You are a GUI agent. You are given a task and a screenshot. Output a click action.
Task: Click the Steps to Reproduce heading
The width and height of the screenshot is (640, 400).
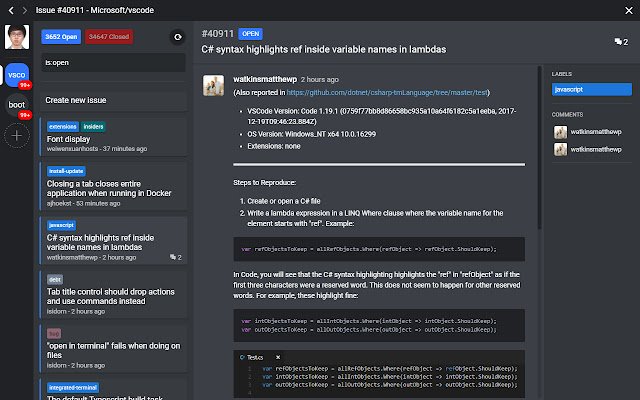[x=264, y=182]
